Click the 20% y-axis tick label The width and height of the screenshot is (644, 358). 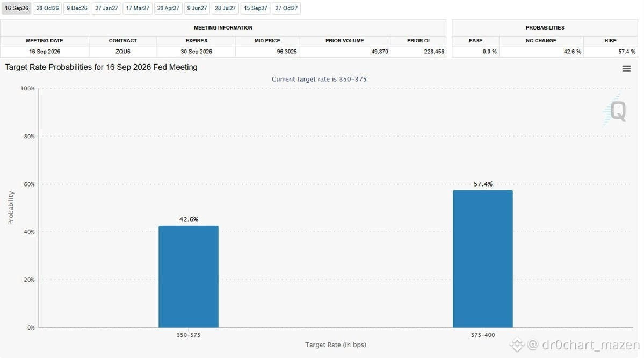(x=29, y=280)
